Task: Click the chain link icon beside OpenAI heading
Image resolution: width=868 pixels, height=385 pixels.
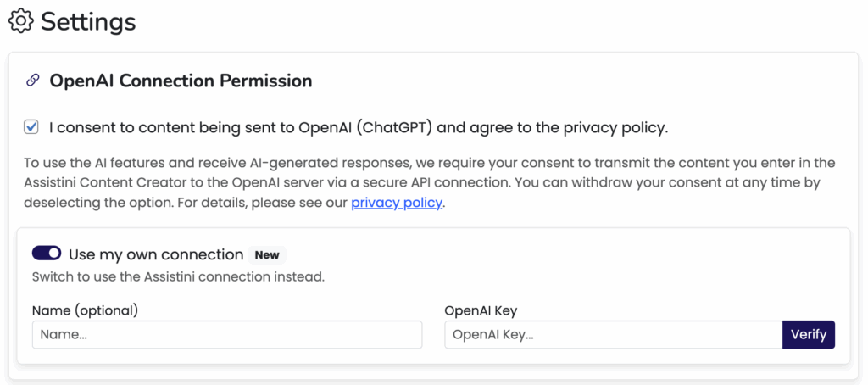Action: [x=32, y=81]
